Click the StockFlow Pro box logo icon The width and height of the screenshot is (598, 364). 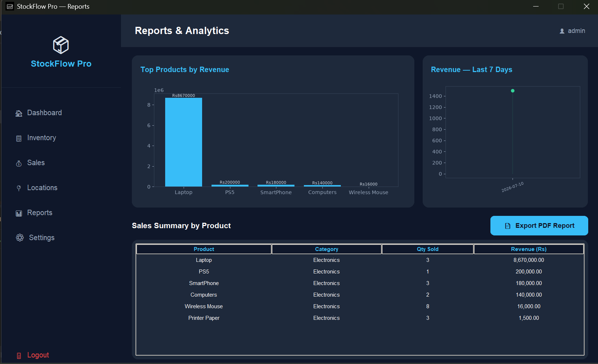[61, 45]
